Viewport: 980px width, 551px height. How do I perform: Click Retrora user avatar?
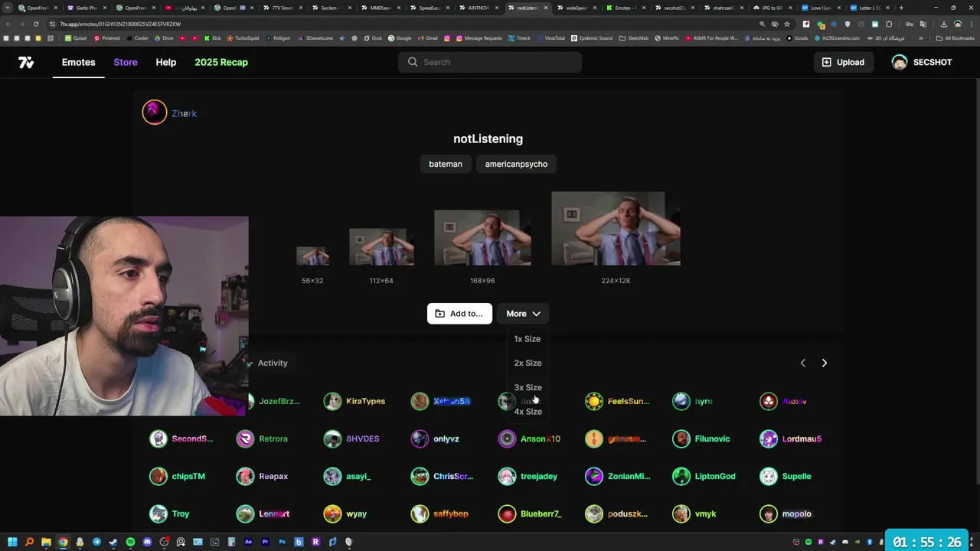coord(245,439)
